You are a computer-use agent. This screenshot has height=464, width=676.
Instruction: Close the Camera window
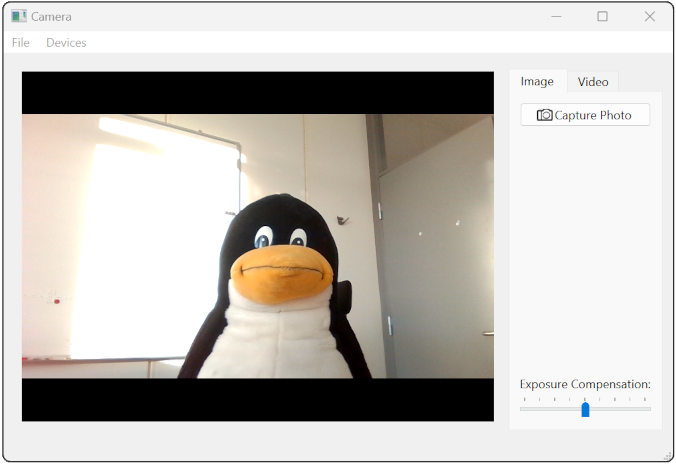point(650,16)
